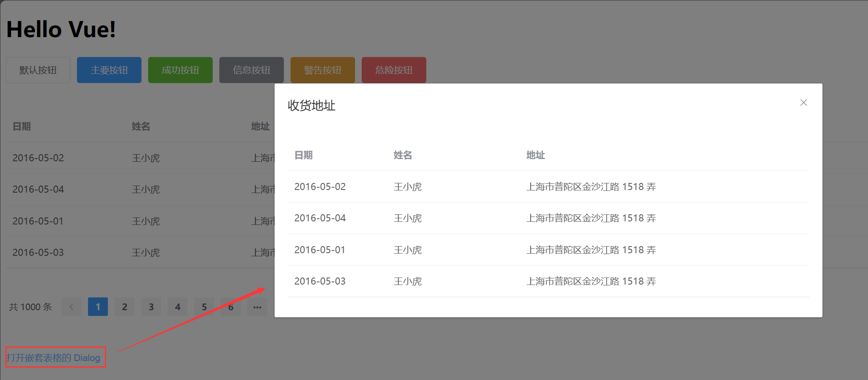
Task: Click the gray 信息按钮 button
Action: [x=252, y=70]
